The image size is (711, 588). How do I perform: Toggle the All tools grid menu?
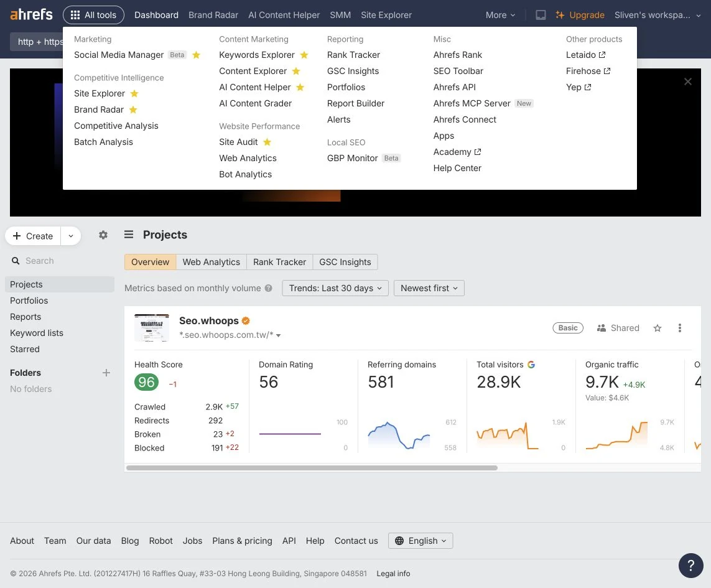(93, 15)
